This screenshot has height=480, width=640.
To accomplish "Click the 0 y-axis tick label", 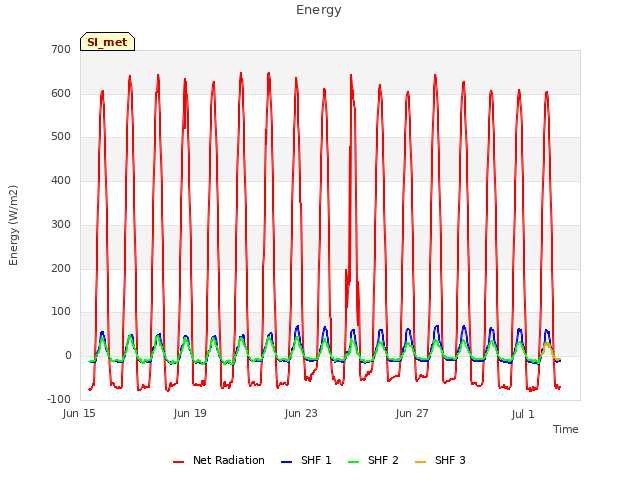I will 68,356.
